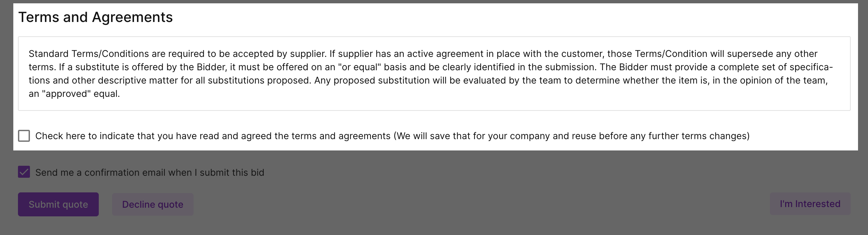Uncheck the confirmation email checkbox

(24, 172)
